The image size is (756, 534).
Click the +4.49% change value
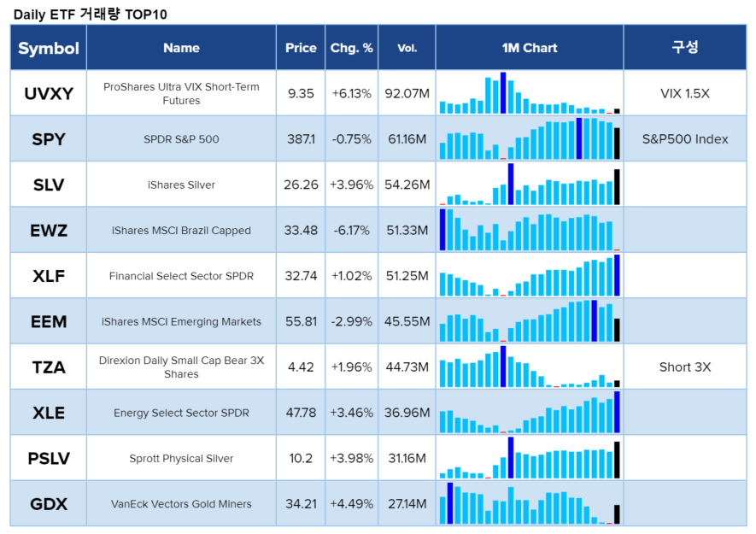click(351, 504)
